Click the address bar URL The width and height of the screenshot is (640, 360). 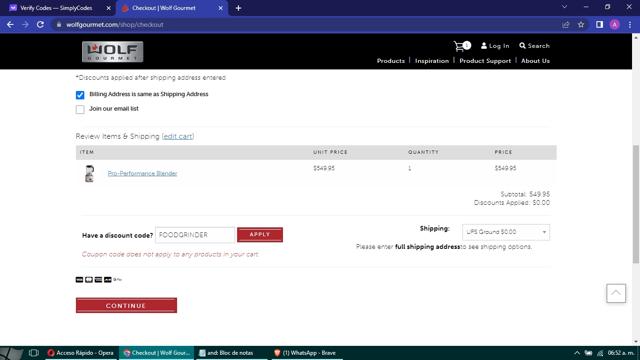click(x=115, y=24)
